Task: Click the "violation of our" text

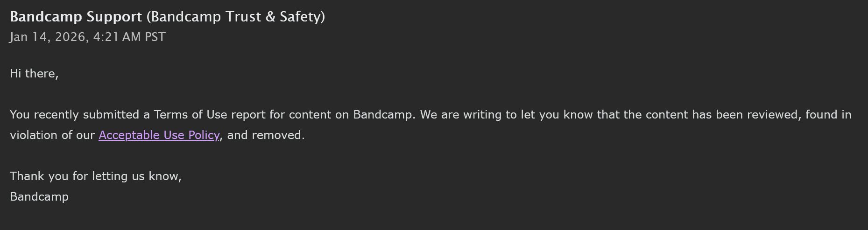Action: pyautogui.click(x=52, y=135)
